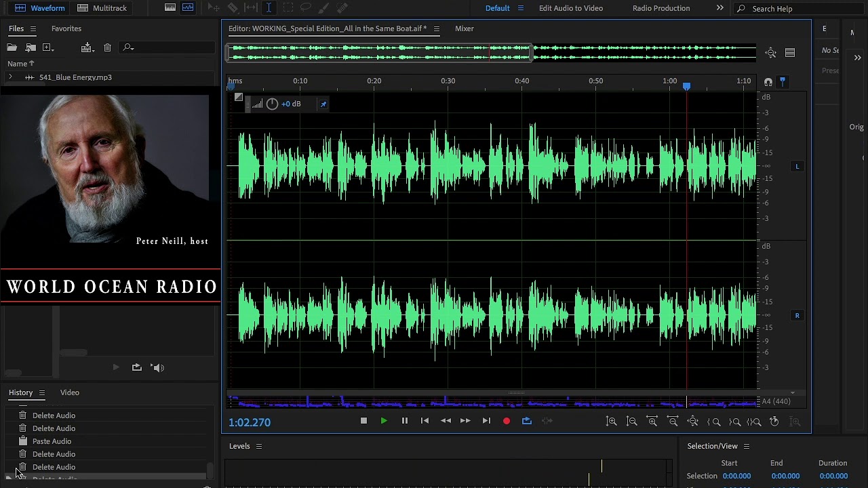Sort files by the Name column
This screenshot has width=868, height=488.
(20, 64)
